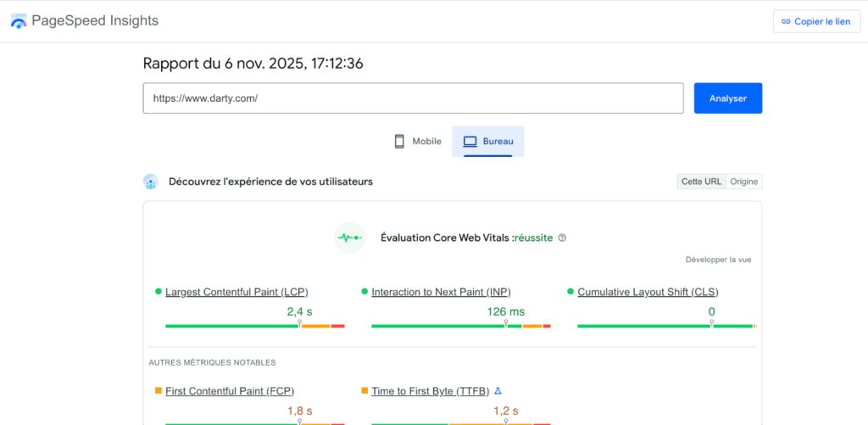Open Interaction to Next Paint (INP) link
Viewport: 868px width, 425px height.
[x=441, y=292]
